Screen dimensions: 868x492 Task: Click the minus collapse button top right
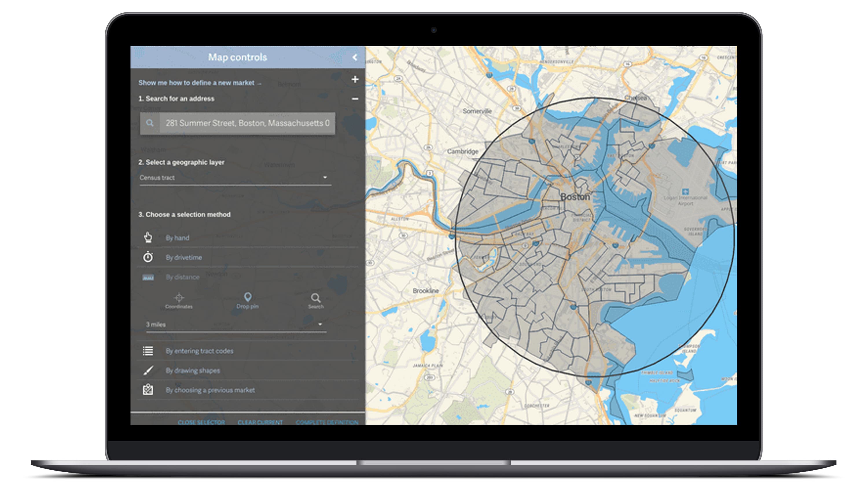355,99
